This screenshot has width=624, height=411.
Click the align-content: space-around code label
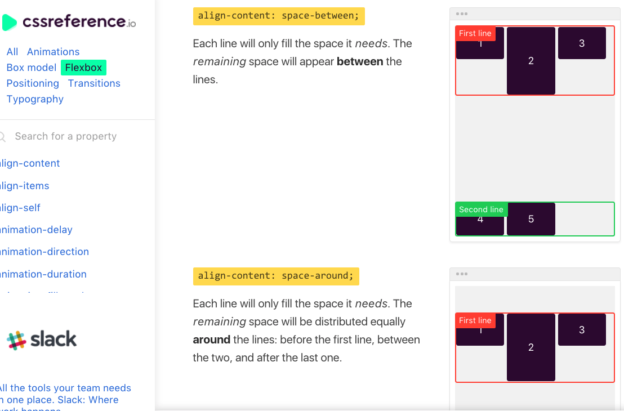coord(276,276)
